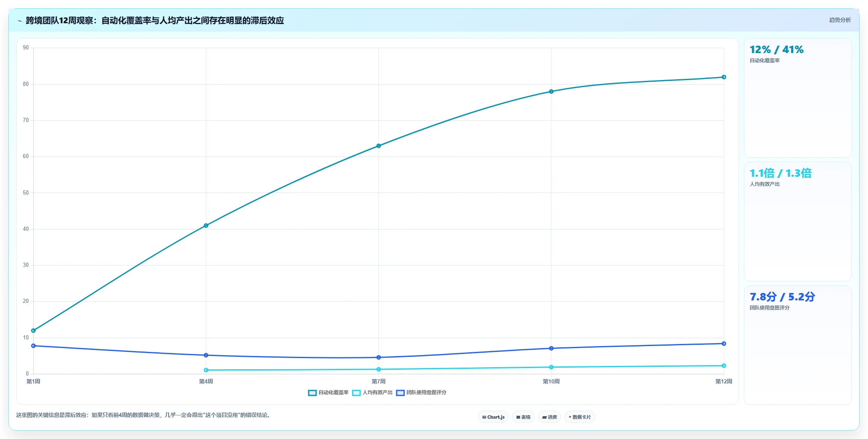Click the 第12周 x-axis label

coord(724,382)
